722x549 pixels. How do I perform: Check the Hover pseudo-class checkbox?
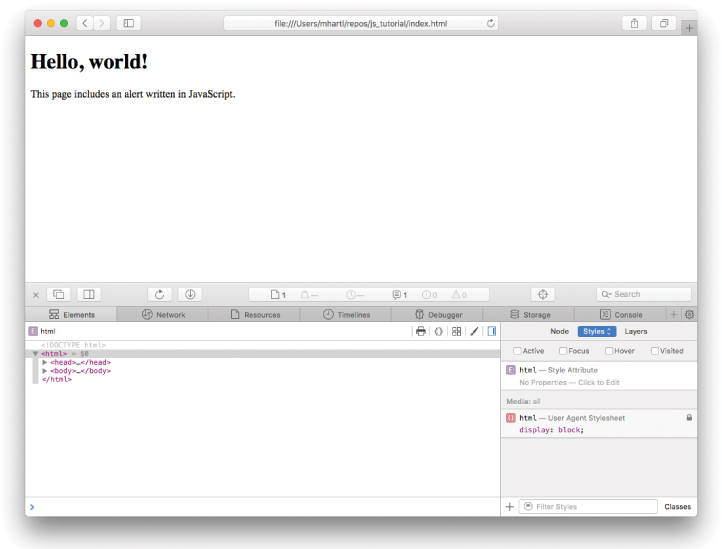[x=609, y=351]
